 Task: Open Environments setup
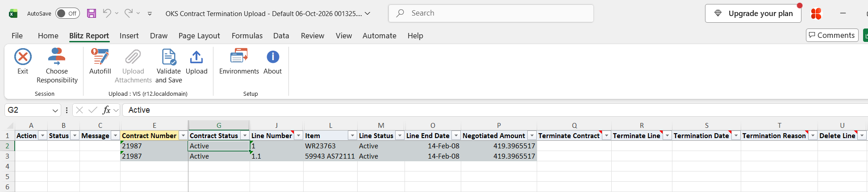pyautogui.click(x=239, y=61)
